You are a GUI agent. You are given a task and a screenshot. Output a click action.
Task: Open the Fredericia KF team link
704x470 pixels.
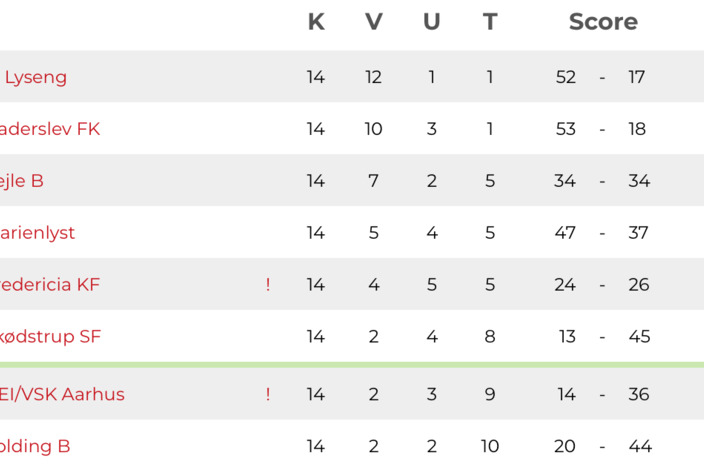click(x=50, y=285)
